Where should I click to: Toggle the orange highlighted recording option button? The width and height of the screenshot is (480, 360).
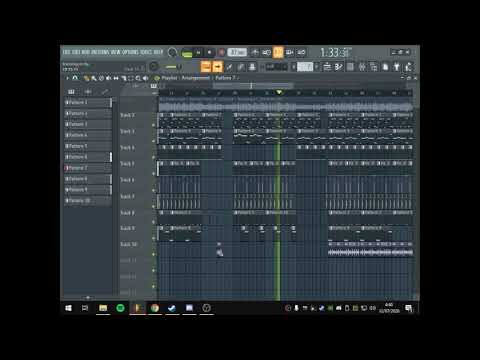(x=278, y=52)
